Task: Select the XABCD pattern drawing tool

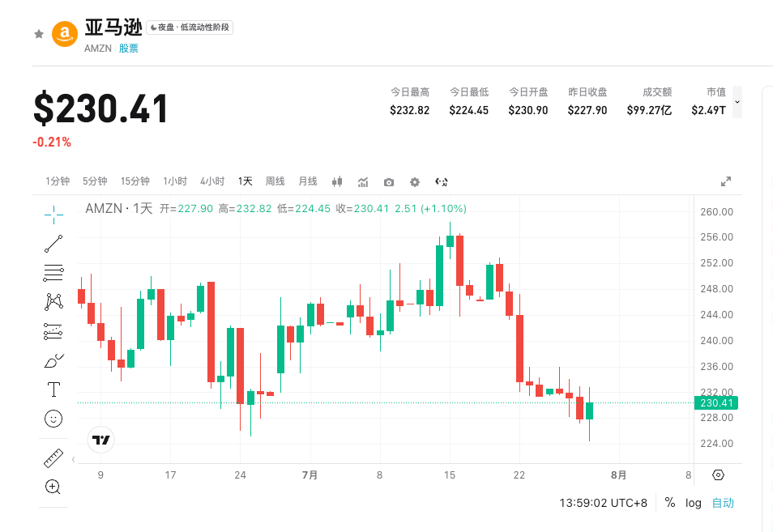Action: pos(53,301)
